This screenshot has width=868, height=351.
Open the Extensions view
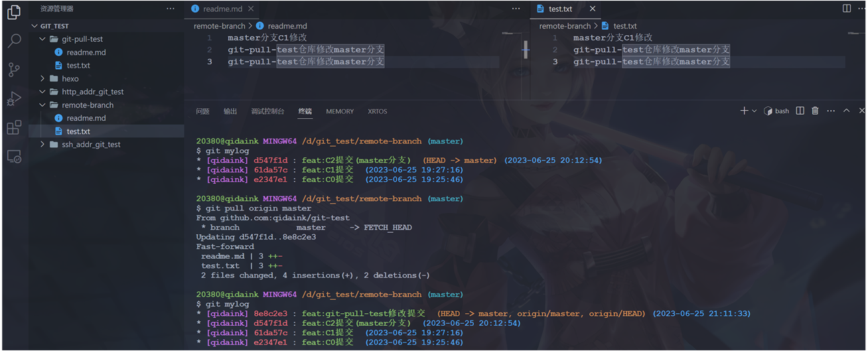pos(13,127)
